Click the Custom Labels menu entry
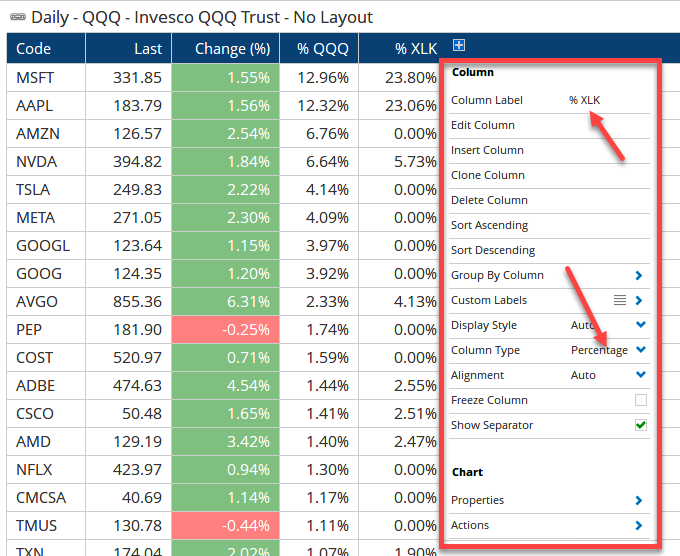The width and height of the screenshot is (680, 556). [x=549, y=300]
